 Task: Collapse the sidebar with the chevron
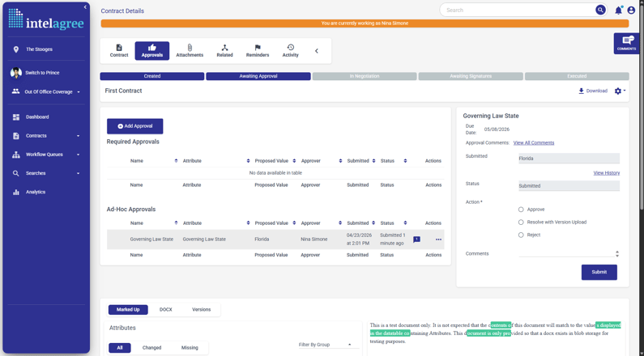tap(85, 7)
